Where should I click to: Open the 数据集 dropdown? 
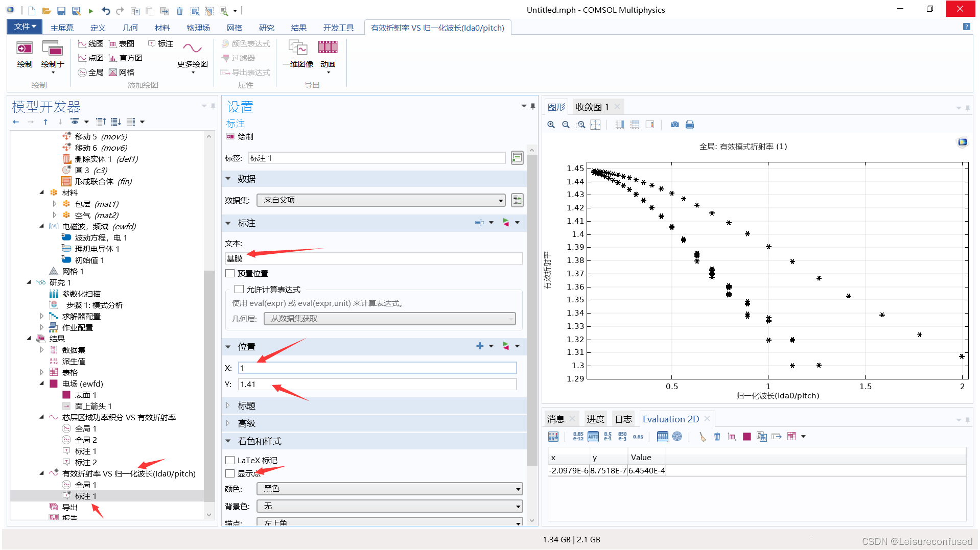[381, 200]
